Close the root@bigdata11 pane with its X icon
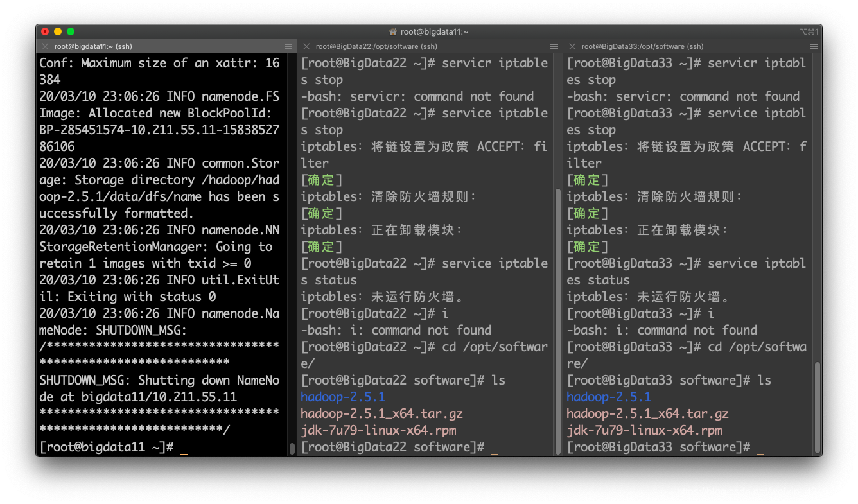 45,46
